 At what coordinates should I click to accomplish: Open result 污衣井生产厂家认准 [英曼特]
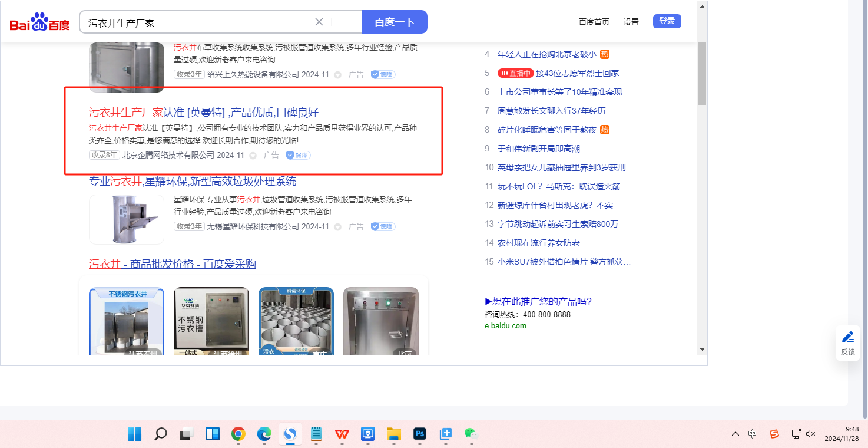(204, 113)
